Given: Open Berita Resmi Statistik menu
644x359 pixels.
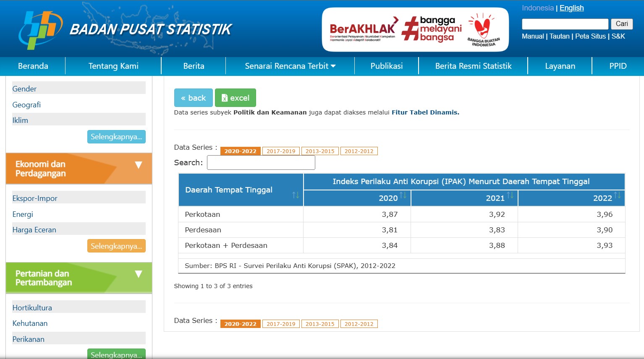Looking at the screenshot, I should click(x=473, y=66).
